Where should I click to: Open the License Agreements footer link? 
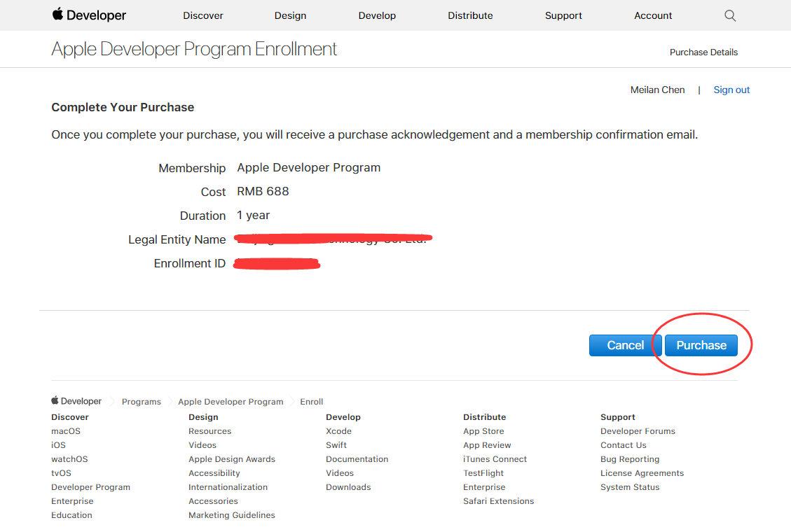[x=642, y=473]
